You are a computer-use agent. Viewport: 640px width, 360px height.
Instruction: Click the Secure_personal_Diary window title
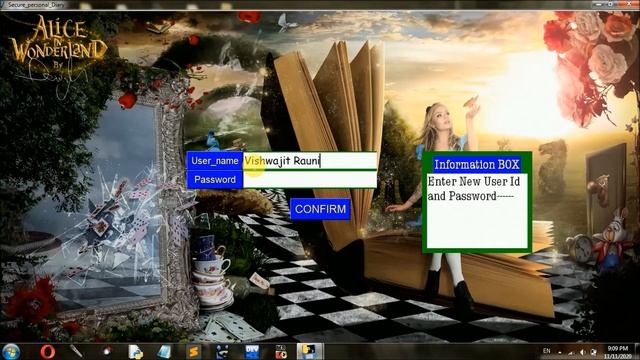(36, 4)
